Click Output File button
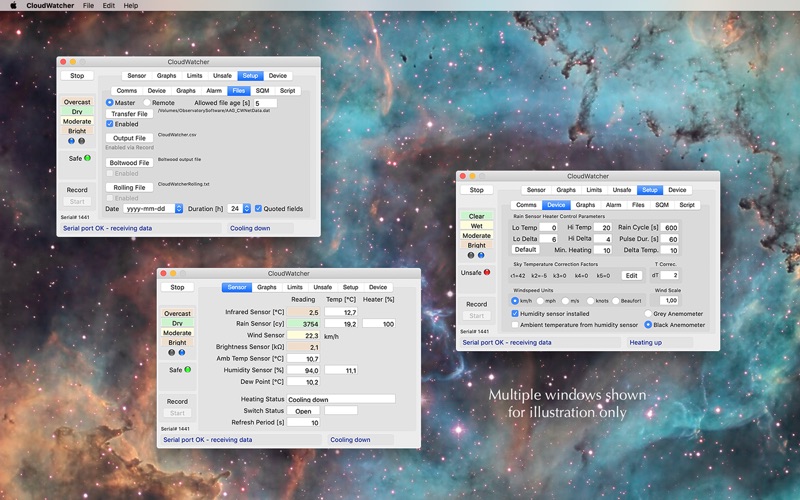The image size is (800, 500). coord(129,138)
